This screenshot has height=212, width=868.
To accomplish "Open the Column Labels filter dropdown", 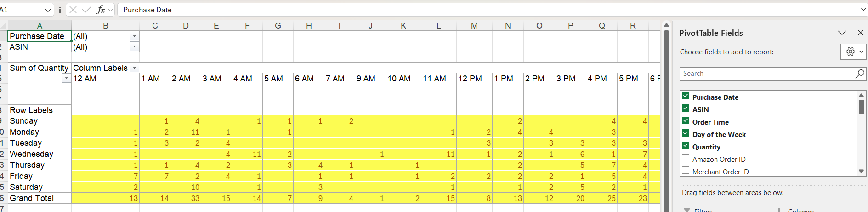I will point(134,68).
